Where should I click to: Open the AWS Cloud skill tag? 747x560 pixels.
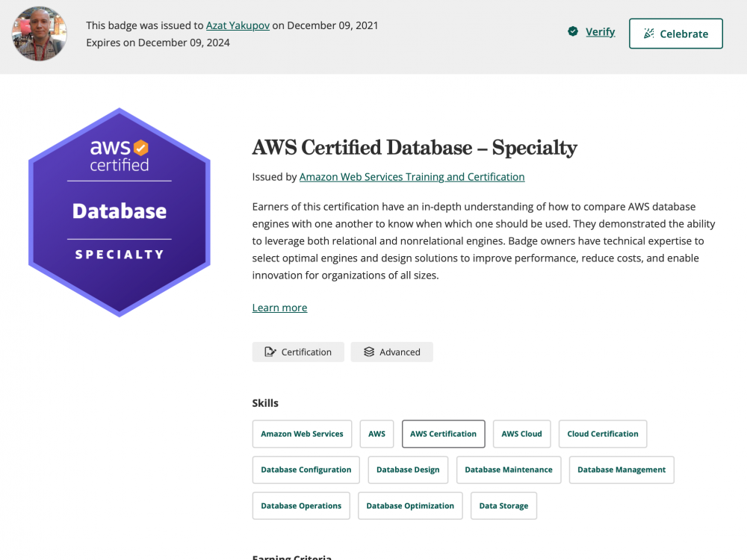(521, 434)
